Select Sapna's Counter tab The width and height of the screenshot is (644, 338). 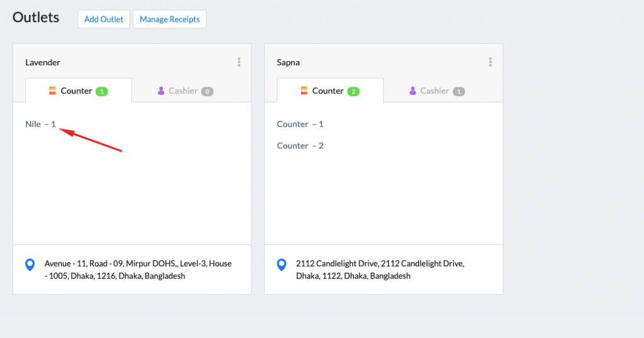click(x=330, y=90)
